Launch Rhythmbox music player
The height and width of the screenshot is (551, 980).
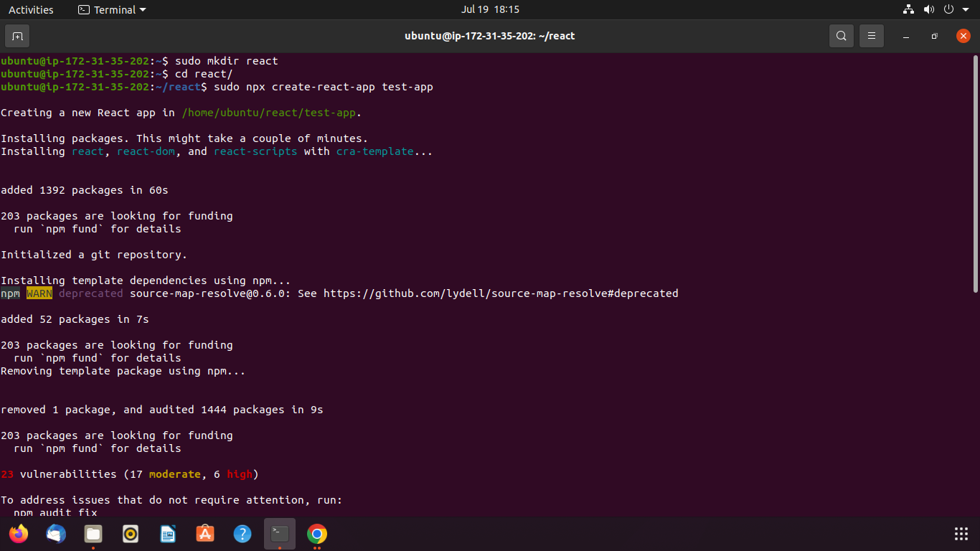pyautogui.click(x=131, y=534)
